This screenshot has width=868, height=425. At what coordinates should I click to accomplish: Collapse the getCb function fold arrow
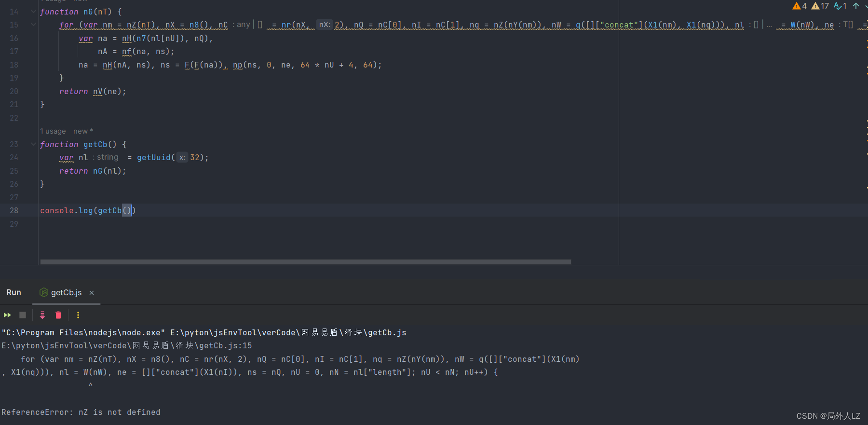(33, 144)
